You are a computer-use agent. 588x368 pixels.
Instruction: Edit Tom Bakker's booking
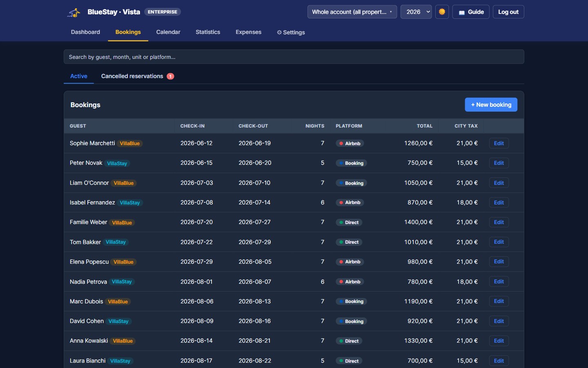(x=499, y=242)
